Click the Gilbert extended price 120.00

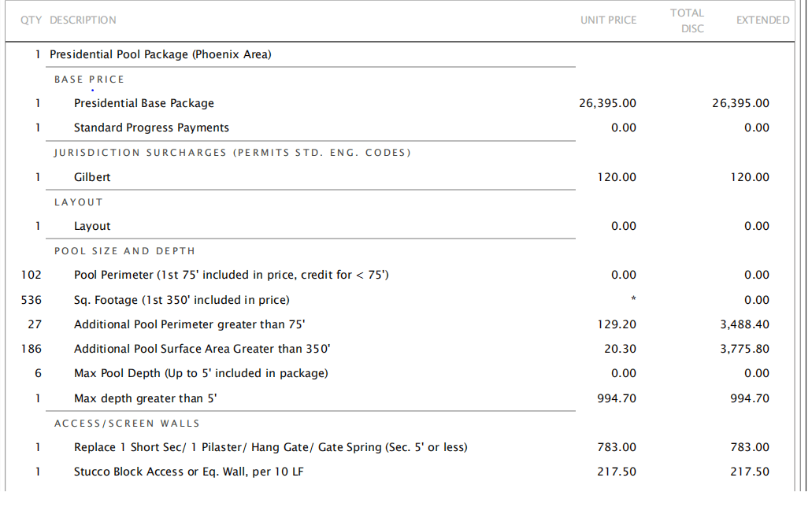(749, 177)
